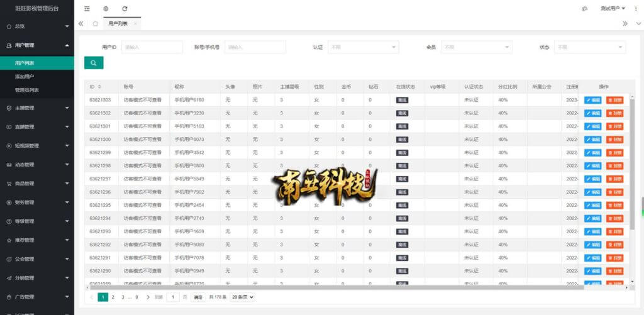Click the 直播管理 video icon in sidebar
The image size is (644, 315).
coord(9,127)
